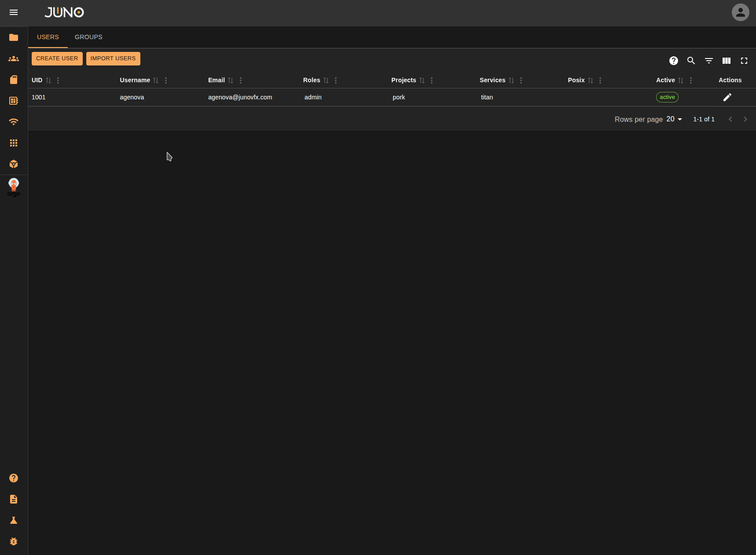Open the hamburger menu at top left
The width and height of the screenshot is (756, 555).
(x=14, y=13)
